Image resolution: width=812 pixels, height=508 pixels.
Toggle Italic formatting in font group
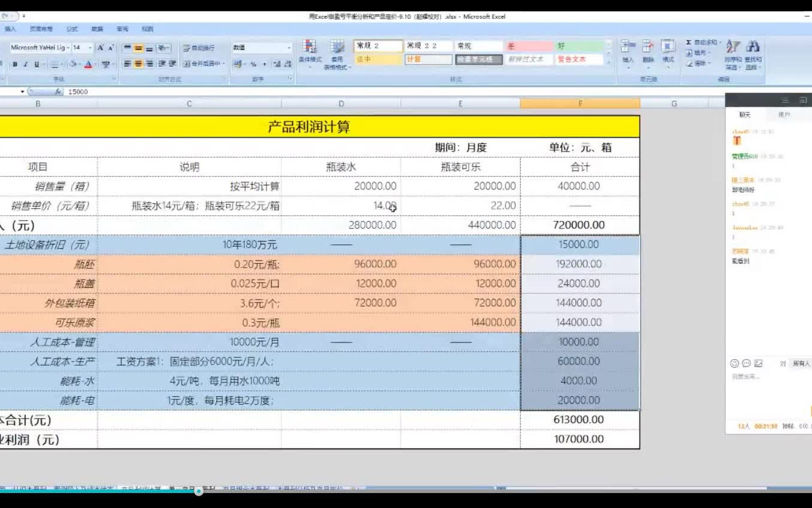26,64
